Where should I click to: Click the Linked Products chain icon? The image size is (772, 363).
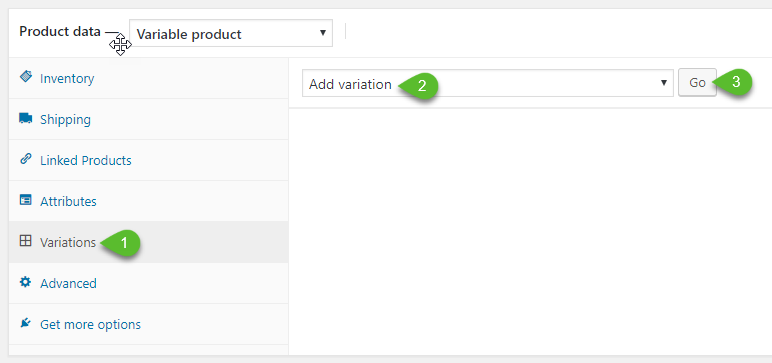(26, 159)
